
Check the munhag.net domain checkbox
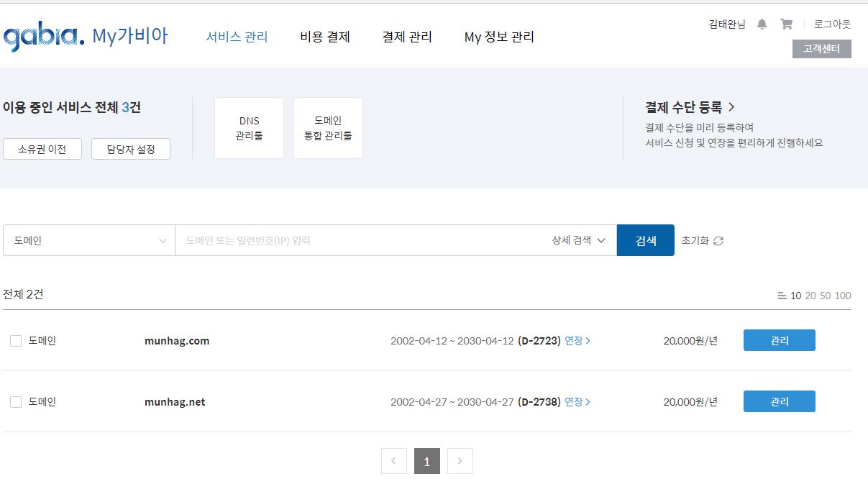pyautogui.click(x=16, y=402)
